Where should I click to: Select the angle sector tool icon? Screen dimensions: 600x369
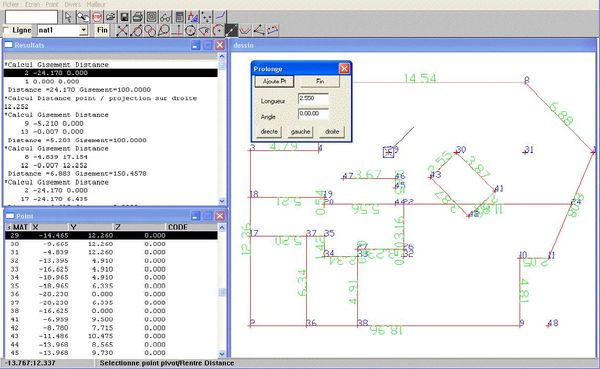click(204, 30)
